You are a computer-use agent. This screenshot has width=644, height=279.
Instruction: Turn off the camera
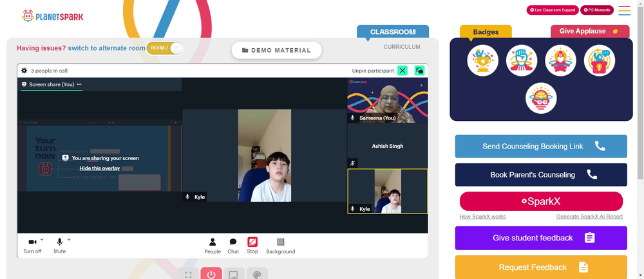(x=32, y=246)
